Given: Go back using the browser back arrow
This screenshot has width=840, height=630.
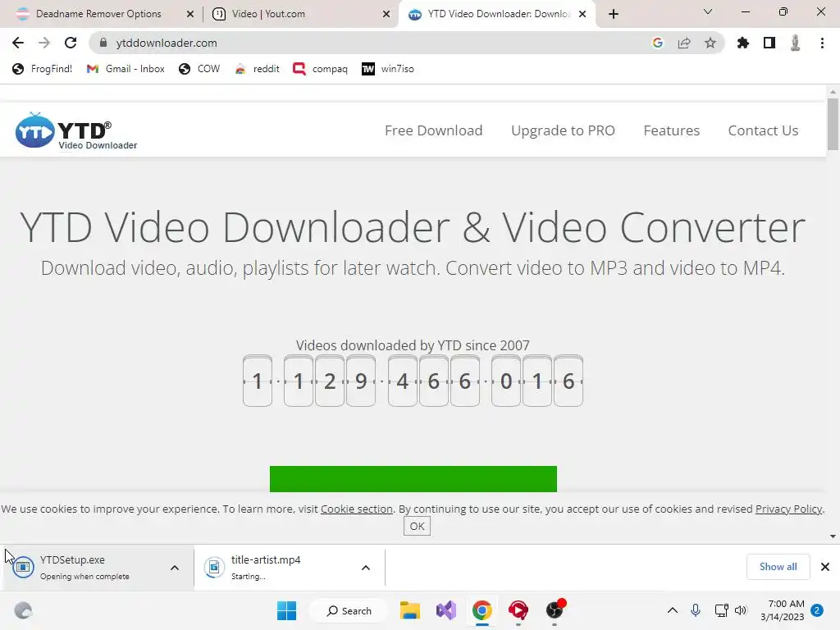Looking at the screenshot, I should click(18, 43).
